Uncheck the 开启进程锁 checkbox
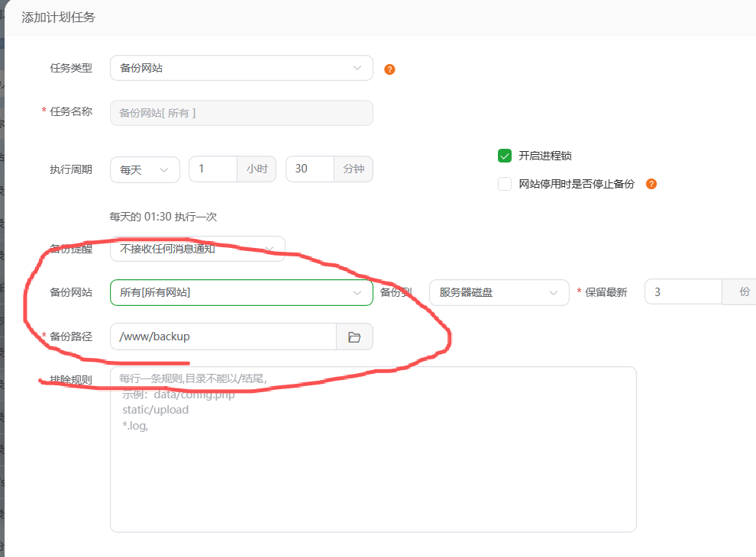 504,156
